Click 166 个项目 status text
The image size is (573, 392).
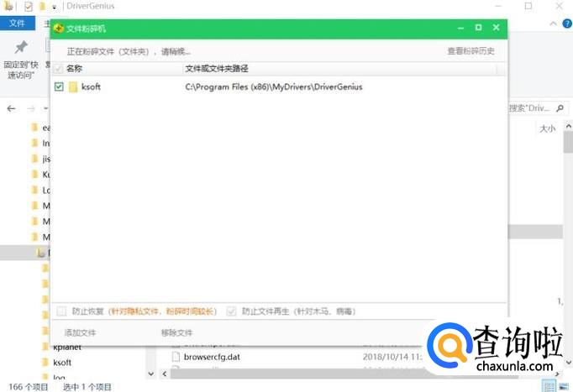tap(28, 387)
